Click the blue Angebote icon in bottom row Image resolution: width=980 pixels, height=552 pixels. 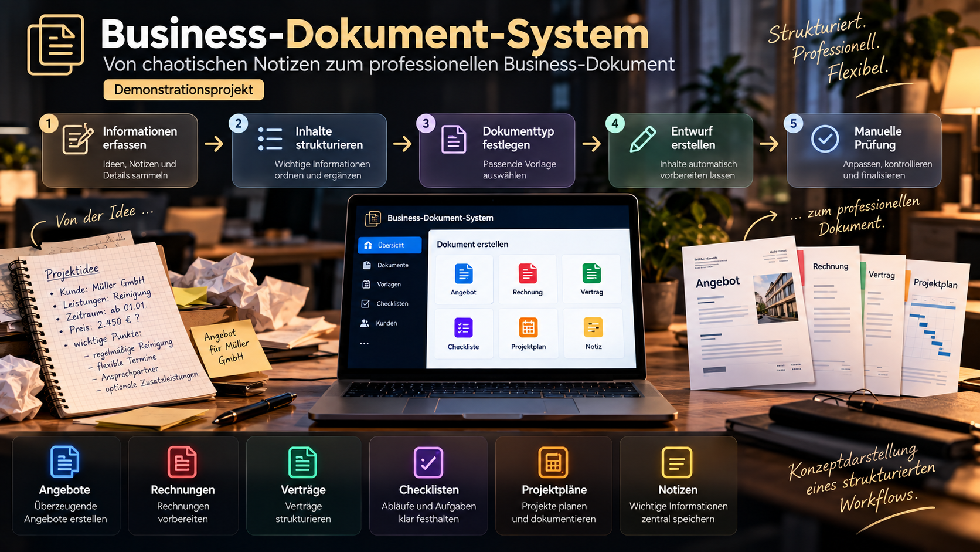point(64,462)
